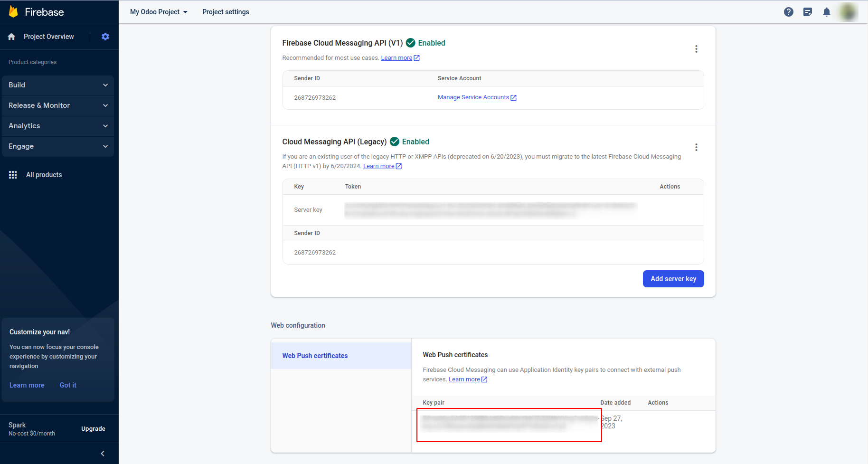Open the Manage Service Accounts link
The image size is (868, 464).
click(x=473, y=97)
